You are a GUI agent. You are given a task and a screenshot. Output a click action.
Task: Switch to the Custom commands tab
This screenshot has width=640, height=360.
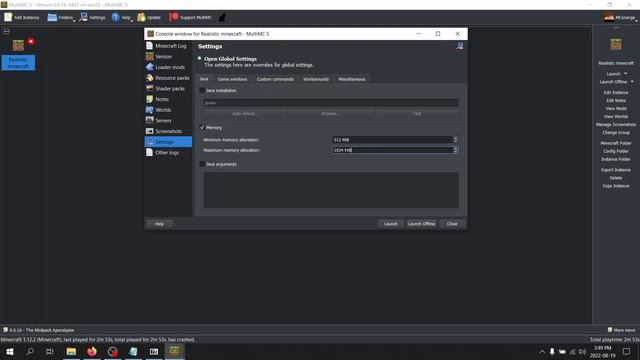click(275, 79)
